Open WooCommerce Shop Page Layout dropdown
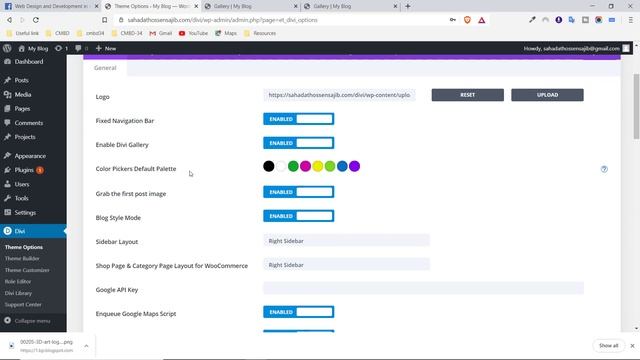Image resolution: width=640 pixels, height=360 pixels. (x=346, y=265)
